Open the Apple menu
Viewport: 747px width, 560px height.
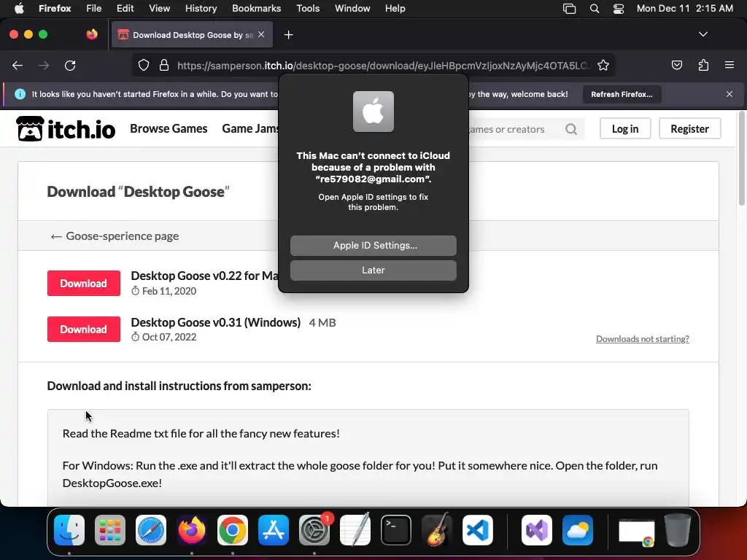(x=19, y=9)
